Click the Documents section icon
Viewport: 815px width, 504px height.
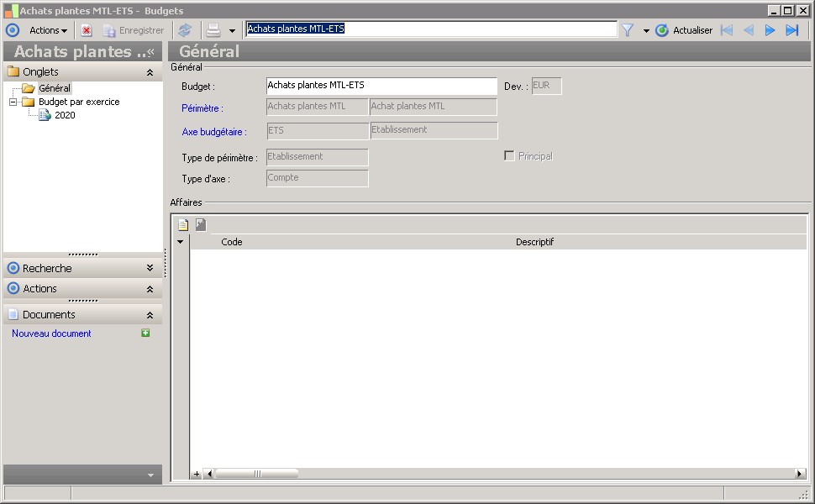[x=13, y=314]
